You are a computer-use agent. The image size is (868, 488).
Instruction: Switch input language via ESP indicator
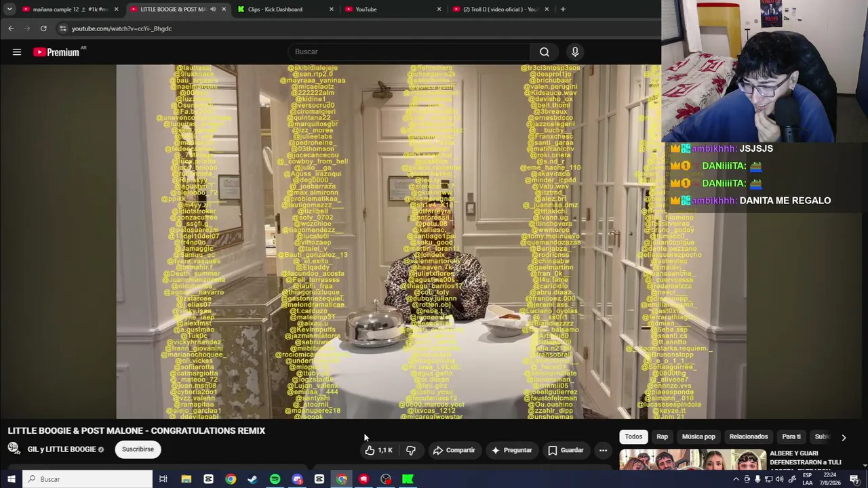pyautogui.click(x=808, y=479)
